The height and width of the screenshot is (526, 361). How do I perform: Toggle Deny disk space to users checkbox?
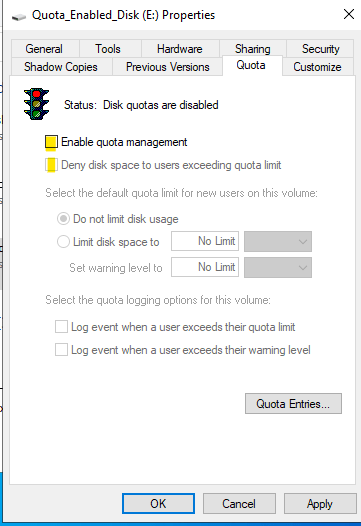[x=51, y=165]
